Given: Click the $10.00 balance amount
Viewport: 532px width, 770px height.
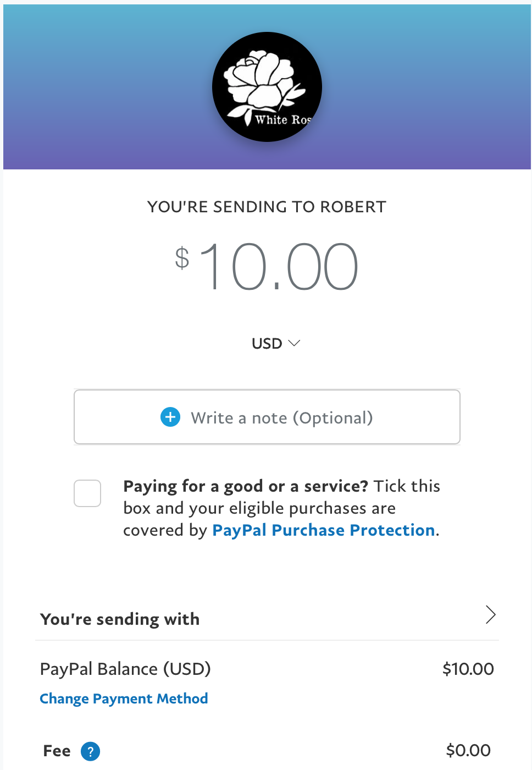Looking at the screenshot, I should (468, 669).
